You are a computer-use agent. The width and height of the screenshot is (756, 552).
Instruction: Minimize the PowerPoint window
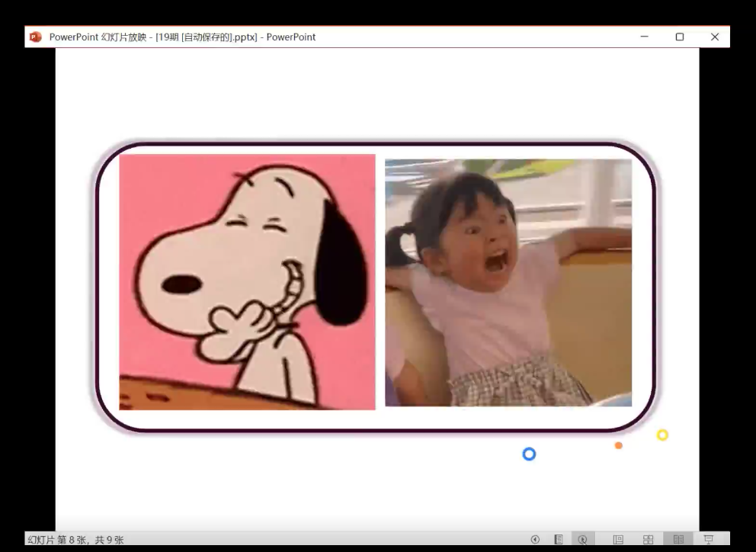(644, 37)
